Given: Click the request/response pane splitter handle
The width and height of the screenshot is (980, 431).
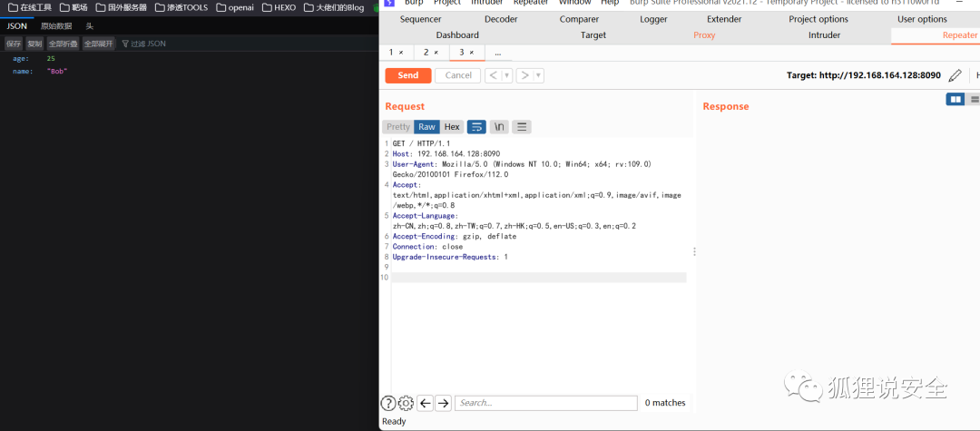Looking at the screenshot, I should (694, 251).
